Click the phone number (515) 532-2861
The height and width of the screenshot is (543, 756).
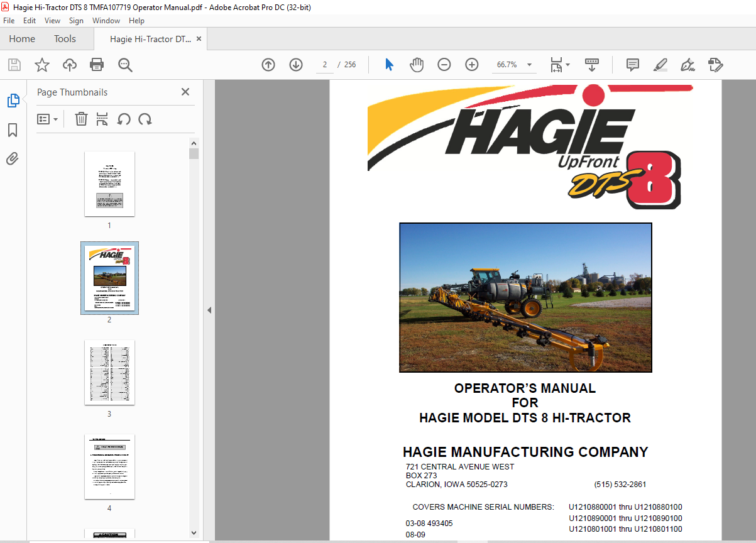tap(620, 485)
